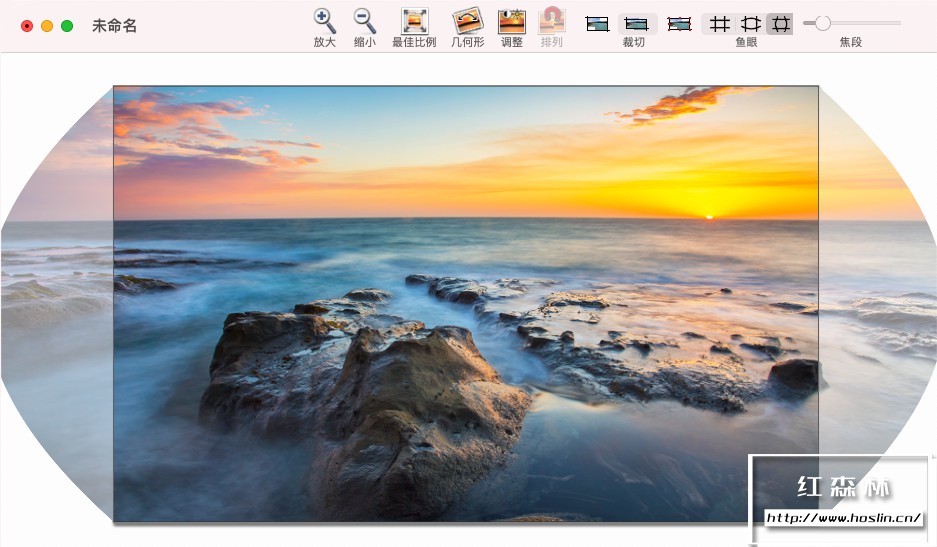
Task: Choose the middle 鱼眼 distortion mode
Action: coord(751,24)
